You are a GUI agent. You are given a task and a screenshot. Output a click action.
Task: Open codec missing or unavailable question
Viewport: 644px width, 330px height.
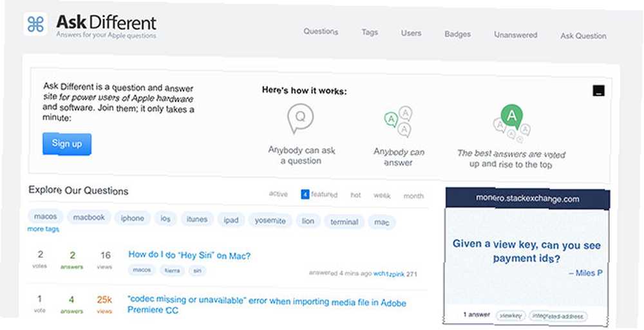pos(267,304)
